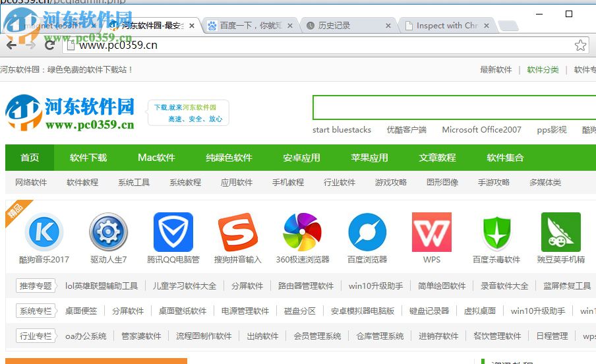Viewport: 596px width, 364px height.
Task: Open the 软件分类 top link
Action: pos(543,70)
